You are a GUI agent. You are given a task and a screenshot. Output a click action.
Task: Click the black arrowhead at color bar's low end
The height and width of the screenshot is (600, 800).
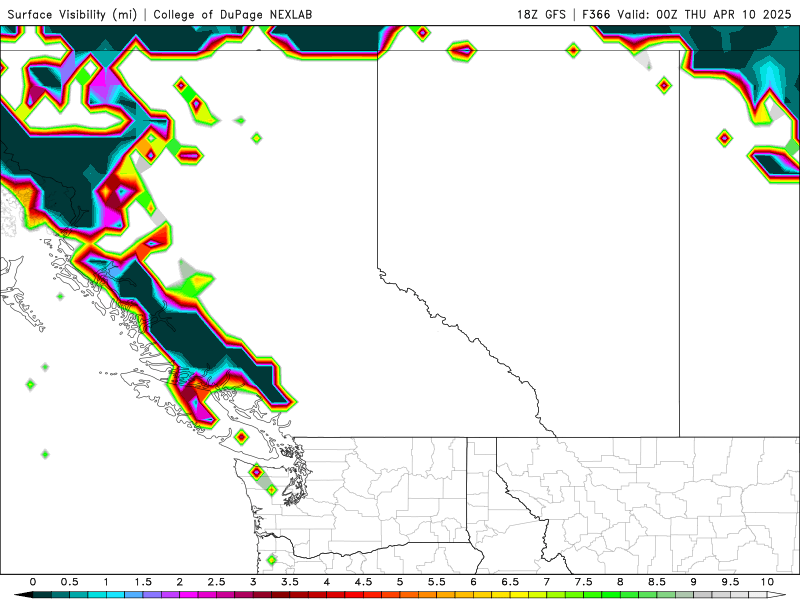[23, 595]
